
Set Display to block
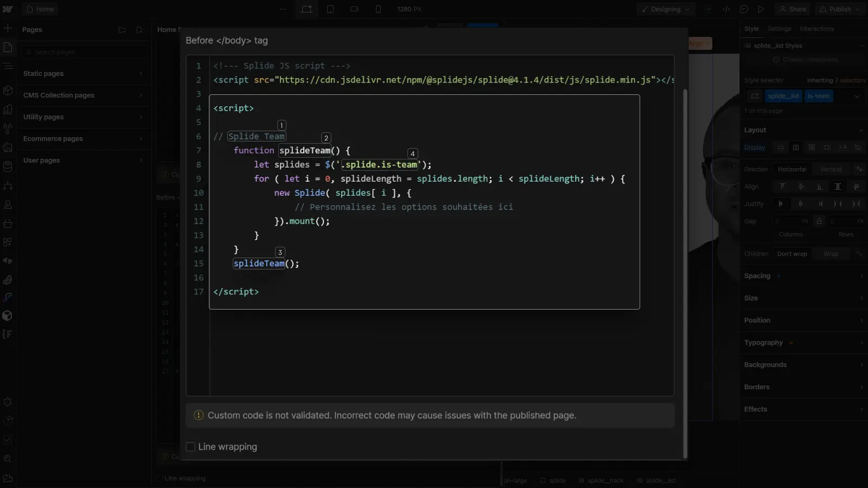[x=781, y=147]
